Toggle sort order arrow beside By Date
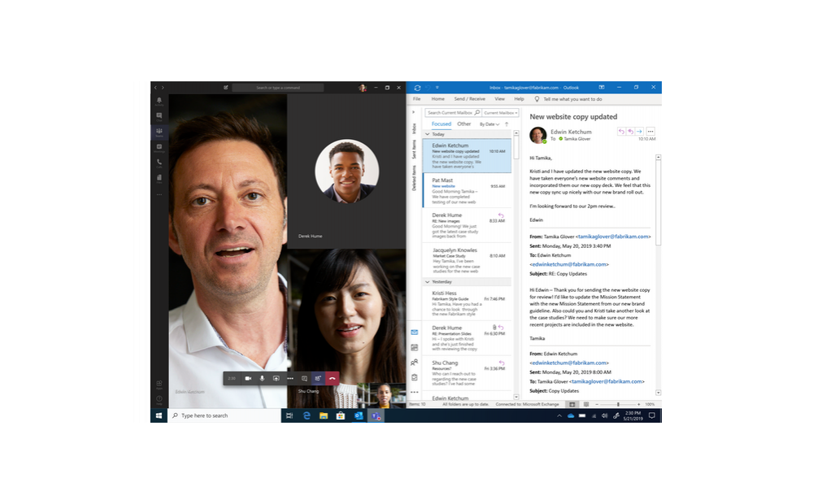The height and width of the screenshot is (504, 813). tap(506, 124)
